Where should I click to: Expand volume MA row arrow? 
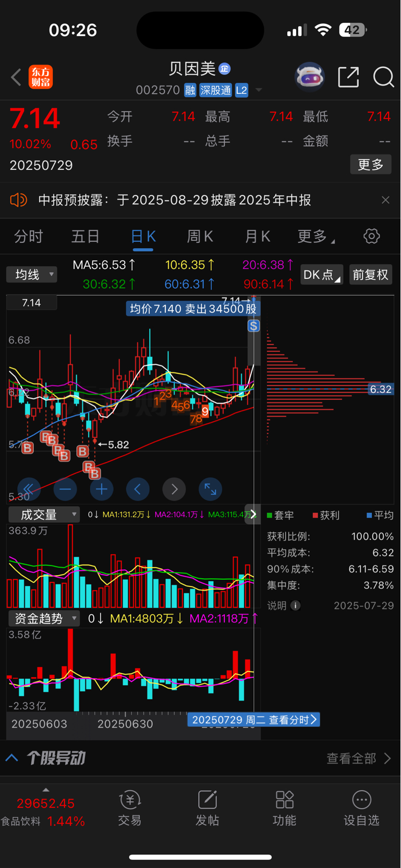pyautogui.click(x=253, y=515)
